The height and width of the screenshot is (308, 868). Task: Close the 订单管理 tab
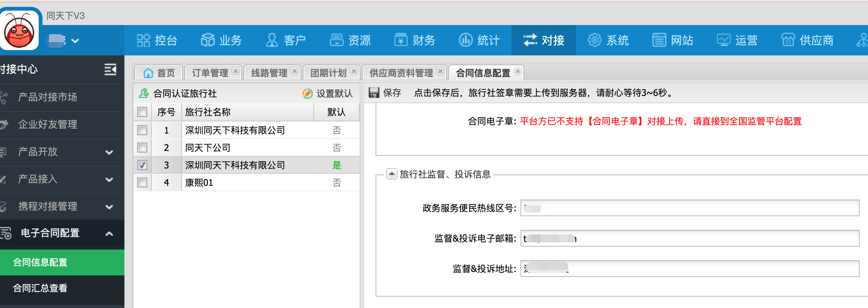click(236, 71)
